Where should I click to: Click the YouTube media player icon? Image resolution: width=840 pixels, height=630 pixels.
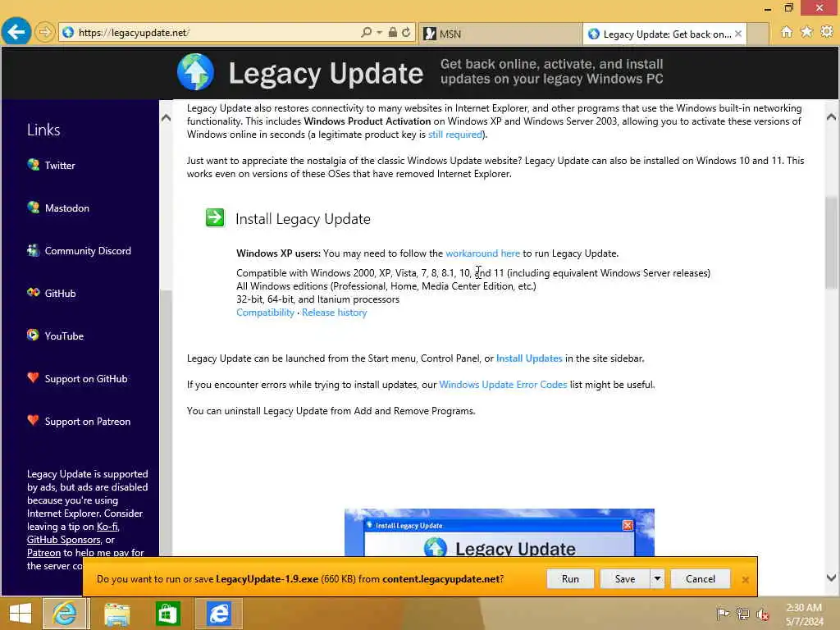[33, 336]
